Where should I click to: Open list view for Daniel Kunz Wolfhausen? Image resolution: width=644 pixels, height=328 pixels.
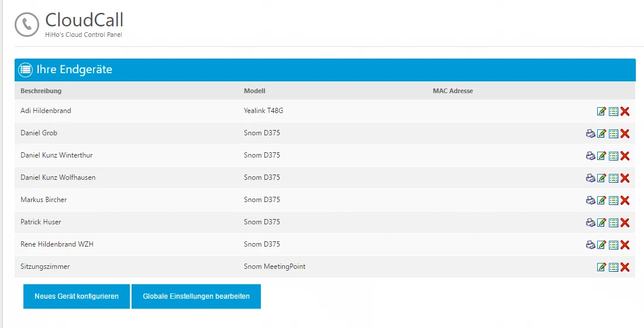(x=613, y=178)
